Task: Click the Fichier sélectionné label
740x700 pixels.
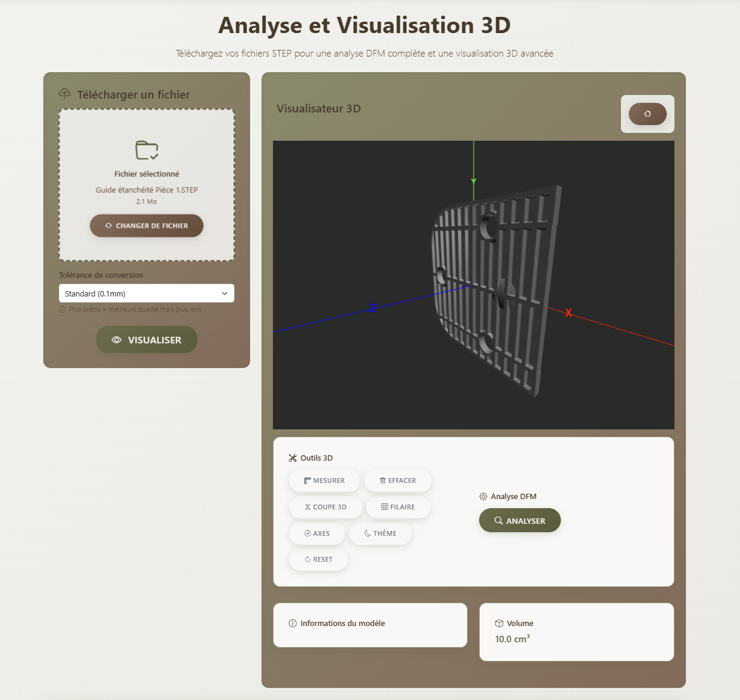Action: [147, 174]
